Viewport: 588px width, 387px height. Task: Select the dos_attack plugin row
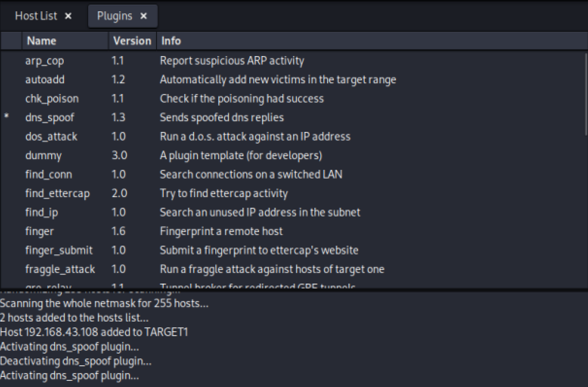[x=51, y=136]
